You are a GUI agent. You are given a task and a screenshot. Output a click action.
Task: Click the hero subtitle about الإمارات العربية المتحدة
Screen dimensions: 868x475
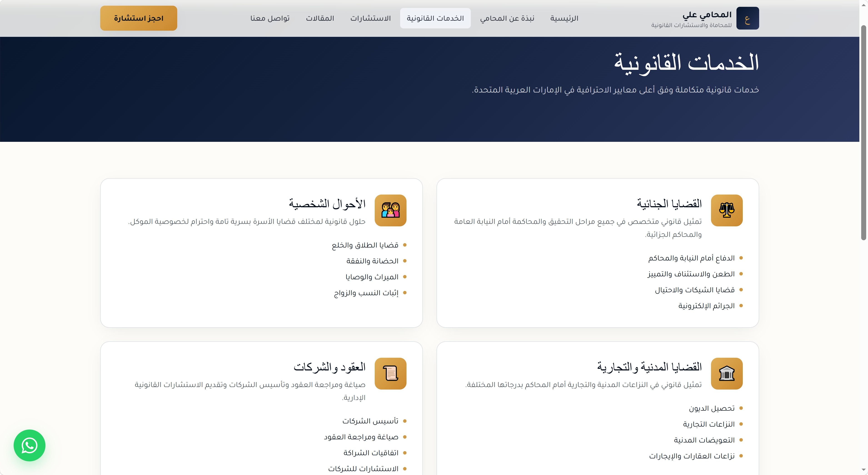click(615, 90)
